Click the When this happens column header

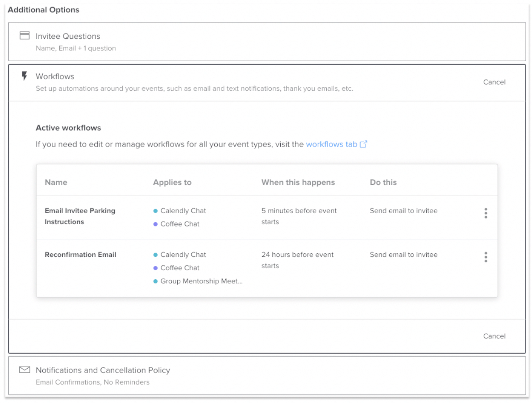pyautogui.click(x=298, y=182)
